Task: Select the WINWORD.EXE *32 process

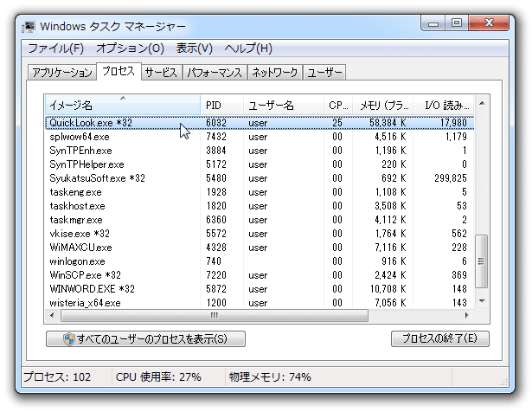Action: point(260,289)
